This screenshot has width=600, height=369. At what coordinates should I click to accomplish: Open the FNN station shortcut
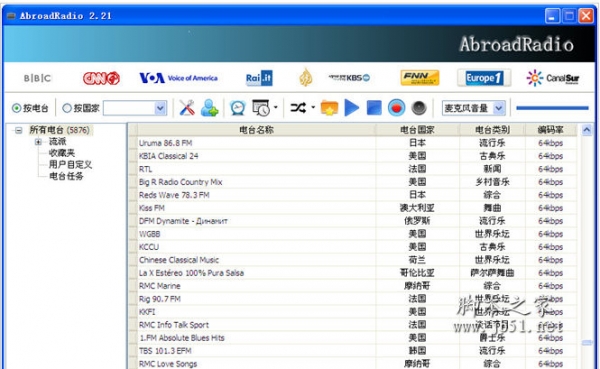420,78
